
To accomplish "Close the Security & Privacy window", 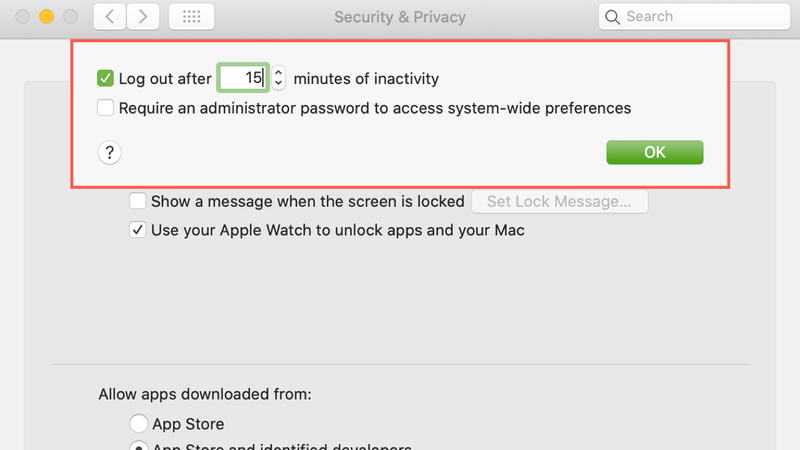I will [x=23, y=17].
